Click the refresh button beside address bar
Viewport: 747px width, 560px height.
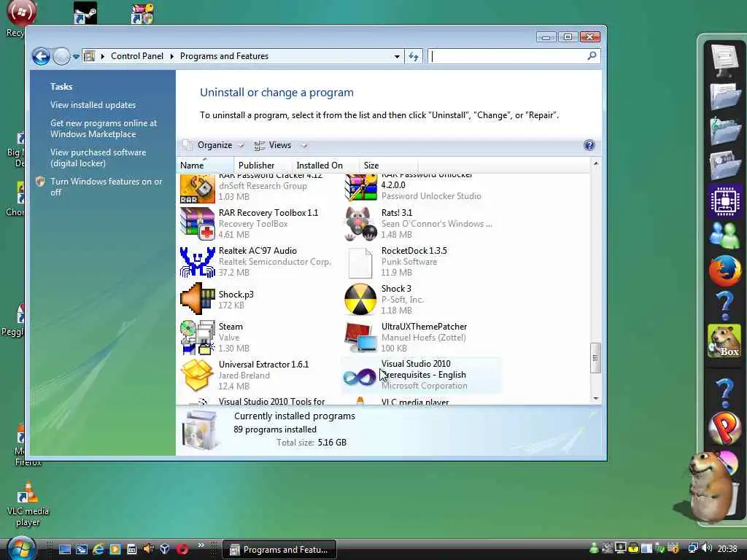(x=414, y=56)
